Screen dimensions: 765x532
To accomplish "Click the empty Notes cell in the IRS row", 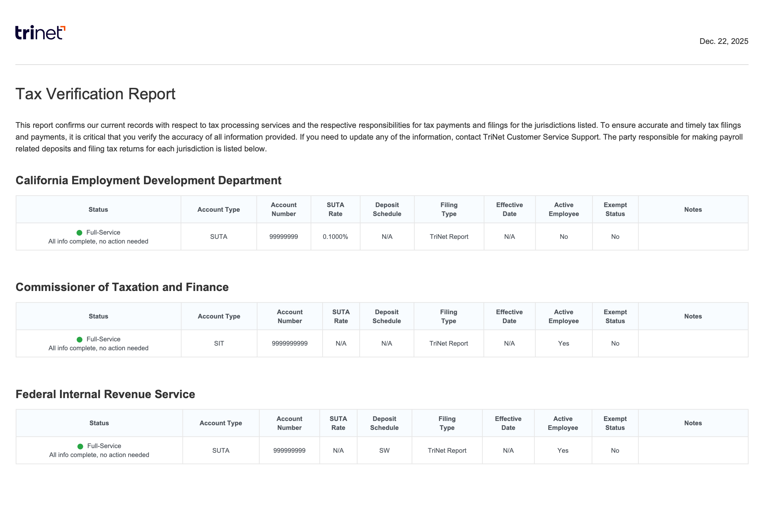I will tap(693, 450).
